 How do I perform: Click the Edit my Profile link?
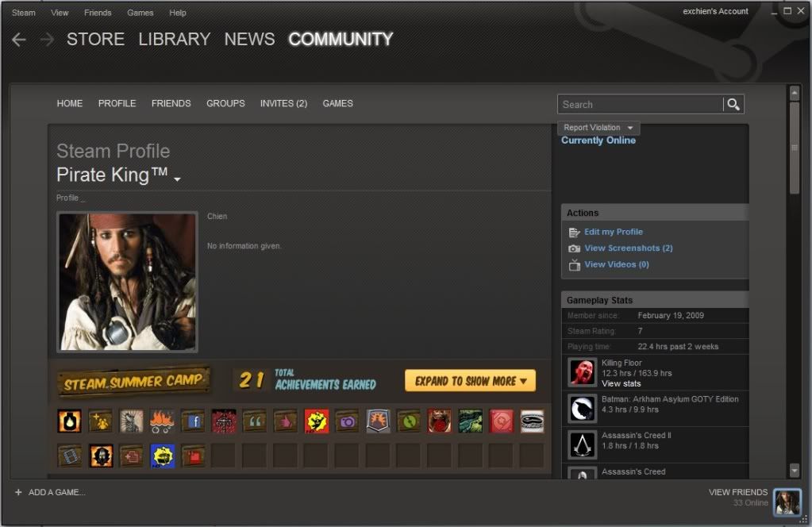[613, 232]
